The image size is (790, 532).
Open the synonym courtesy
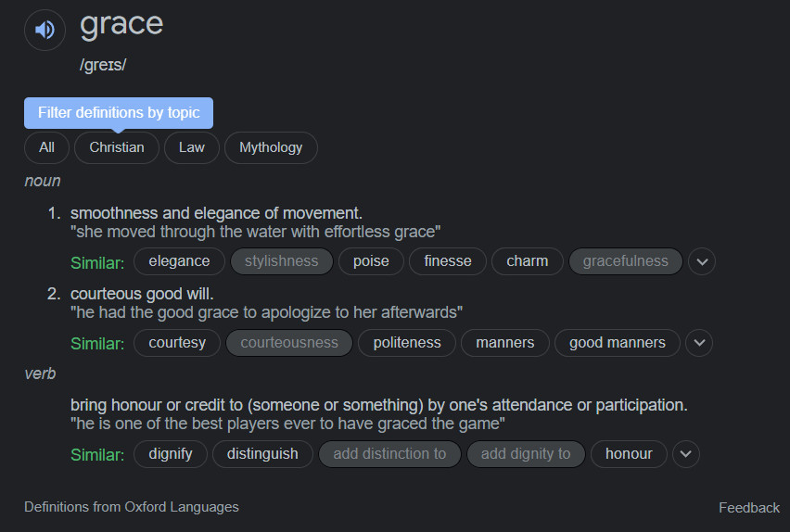pyautogui.click(x=177, y=343)
